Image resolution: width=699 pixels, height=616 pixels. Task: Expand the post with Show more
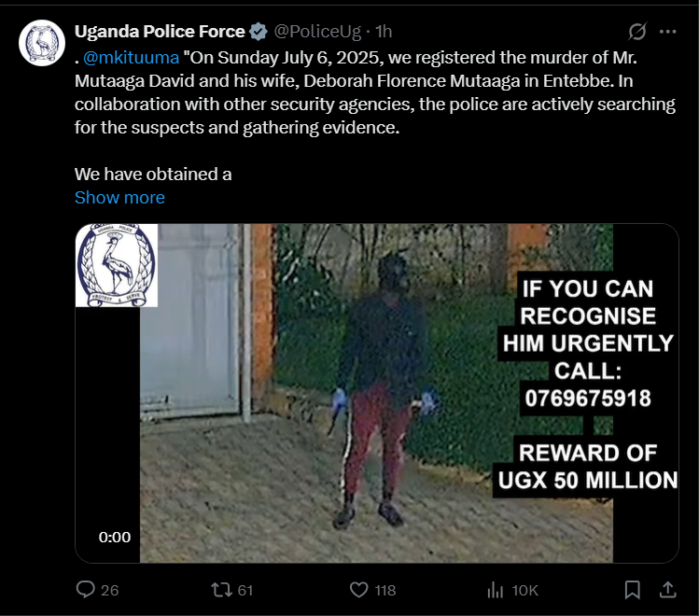pyautogui.click(x=119, y=197)
